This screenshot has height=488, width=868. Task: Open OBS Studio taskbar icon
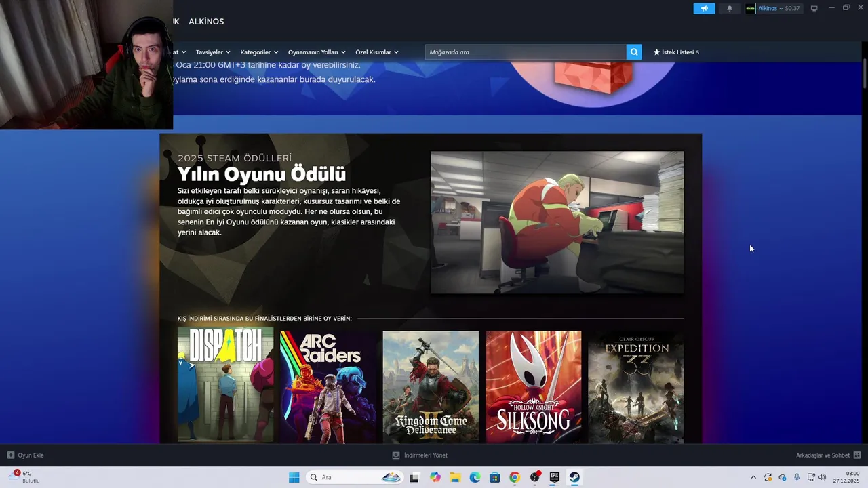click(534, 477)
